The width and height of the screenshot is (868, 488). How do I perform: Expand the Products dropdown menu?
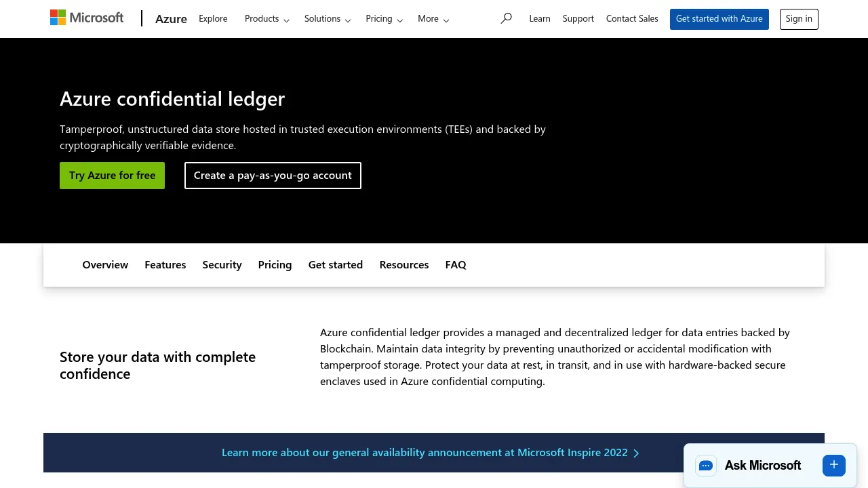click(x=267, y=19)
